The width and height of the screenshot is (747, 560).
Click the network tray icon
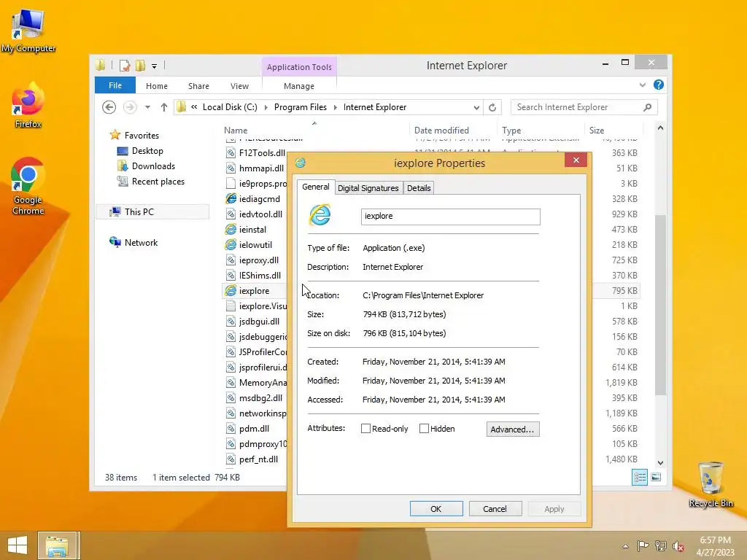click(x=661, y=545)
